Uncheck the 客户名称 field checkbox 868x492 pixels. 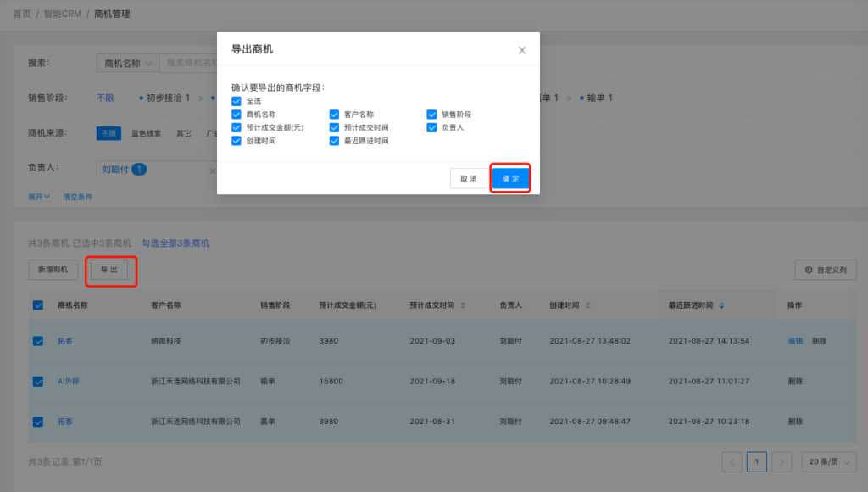click(x=335, y=114)
